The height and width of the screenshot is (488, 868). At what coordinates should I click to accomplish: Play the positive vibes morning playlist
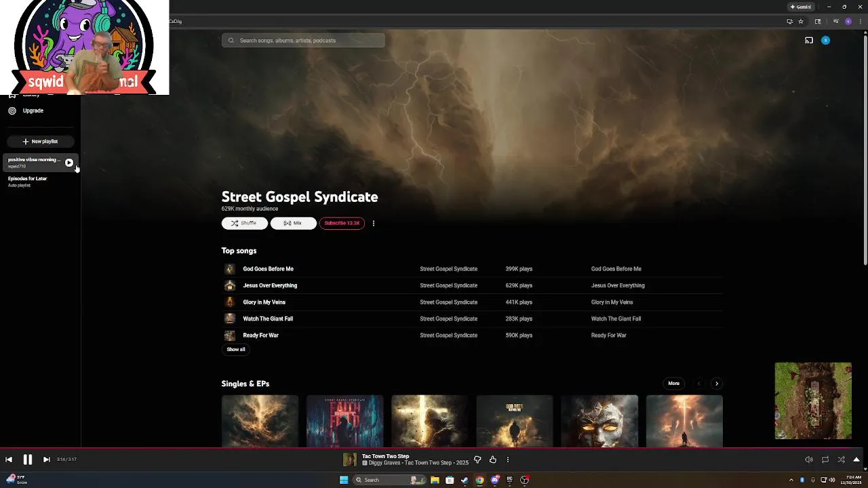click(69, 163)
